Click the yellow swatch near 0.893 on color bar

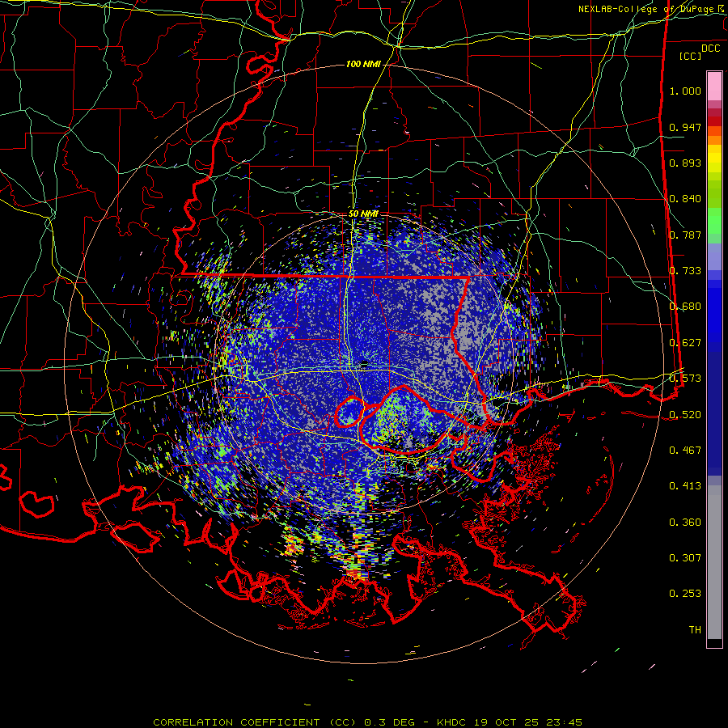tap(714, 159)
